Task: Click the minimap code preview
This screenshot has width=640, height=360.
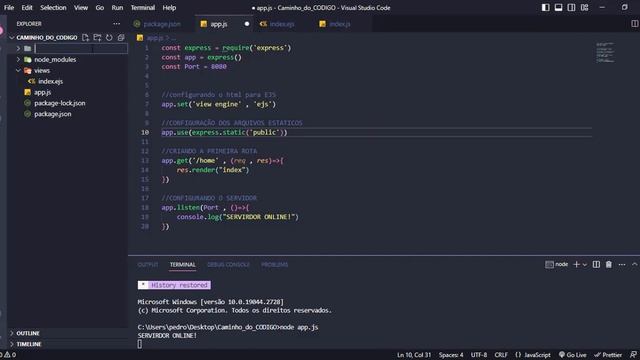Action: click(605, 52)
